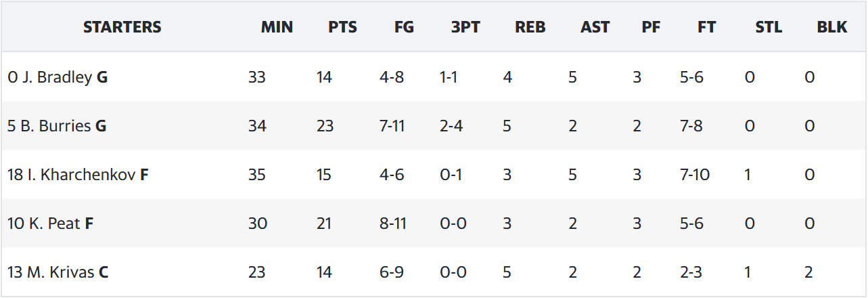Select Peat's 8-11 field goal cell
The image size is (868, 298).
393,223
